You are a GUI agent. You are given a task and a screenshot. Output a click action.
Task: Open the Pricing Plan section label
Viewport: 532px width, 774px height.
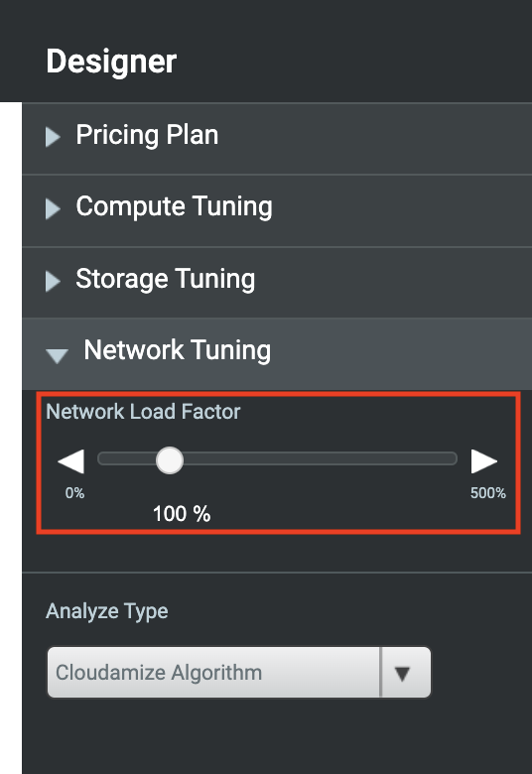[x=147, y=135]
